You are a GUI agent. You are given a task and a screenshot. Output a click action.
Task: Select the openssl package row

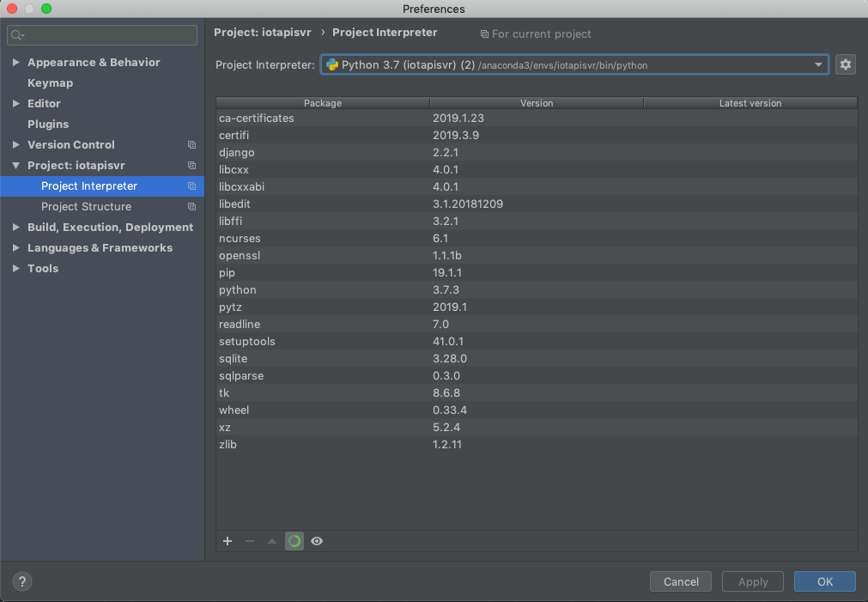tap(537, 255)
